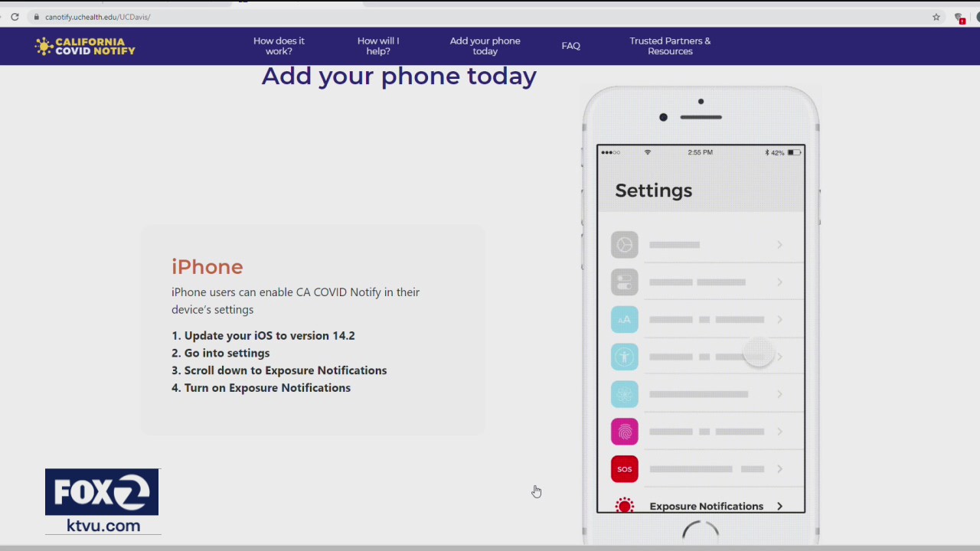This screenshot has width=980, height=551.
Task: Open 'Trusted Partners & Resources' nav link
Action: [670, 46]
